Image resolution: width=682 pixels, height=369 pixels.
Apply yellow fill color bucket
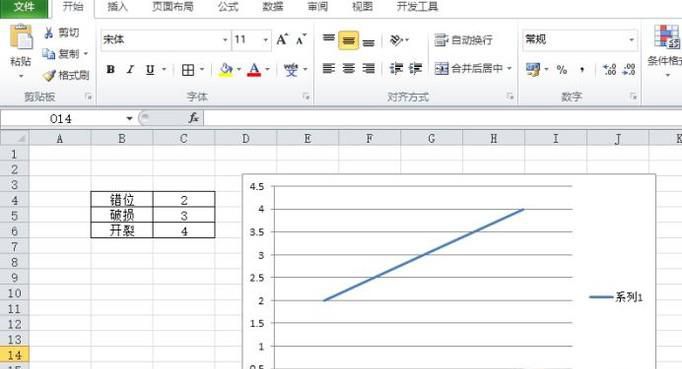coord(226,70)
